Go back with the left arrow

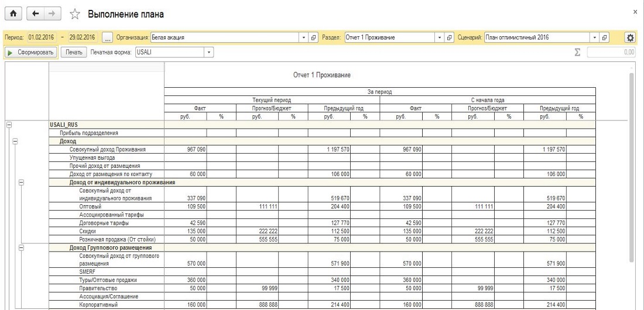click(35, 14)
